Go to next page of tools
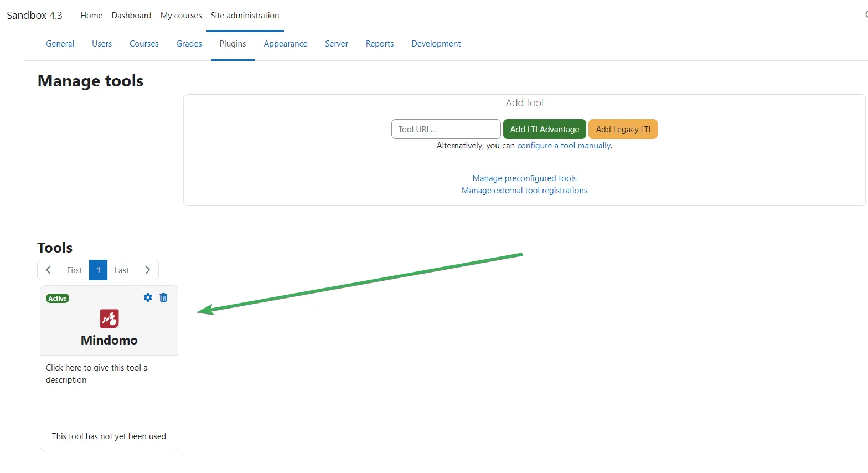Viewport: 868px width, 473px height. tap(147, 270)
